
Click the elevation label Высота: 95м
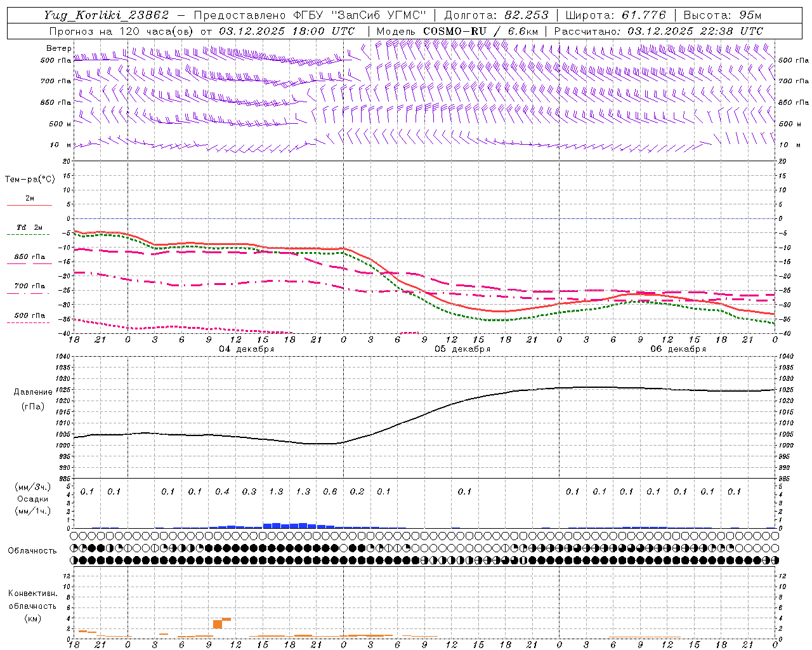tap(722, 15)
